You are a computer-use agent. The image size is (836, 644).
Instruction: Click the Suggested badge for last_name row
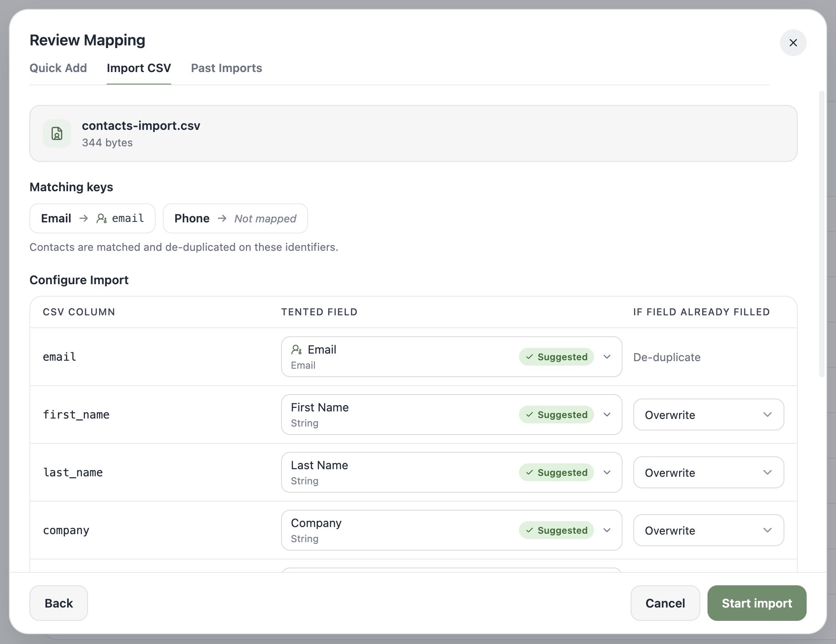[556, 472]
